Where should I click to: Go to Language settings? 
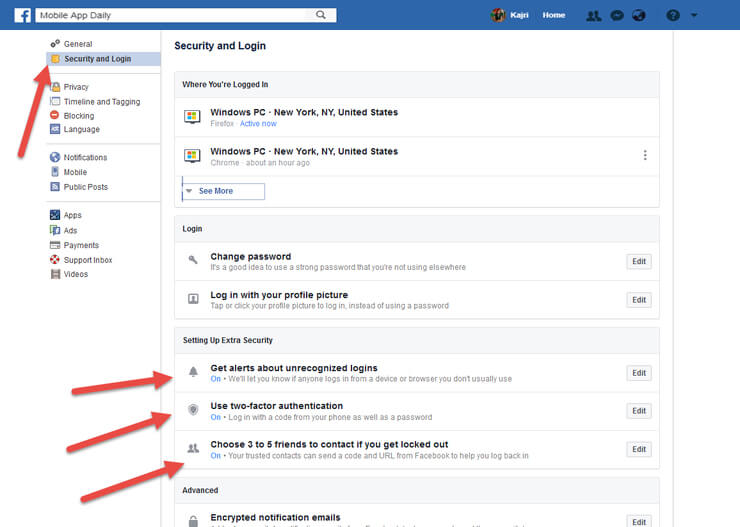click(x=82, y=129)
